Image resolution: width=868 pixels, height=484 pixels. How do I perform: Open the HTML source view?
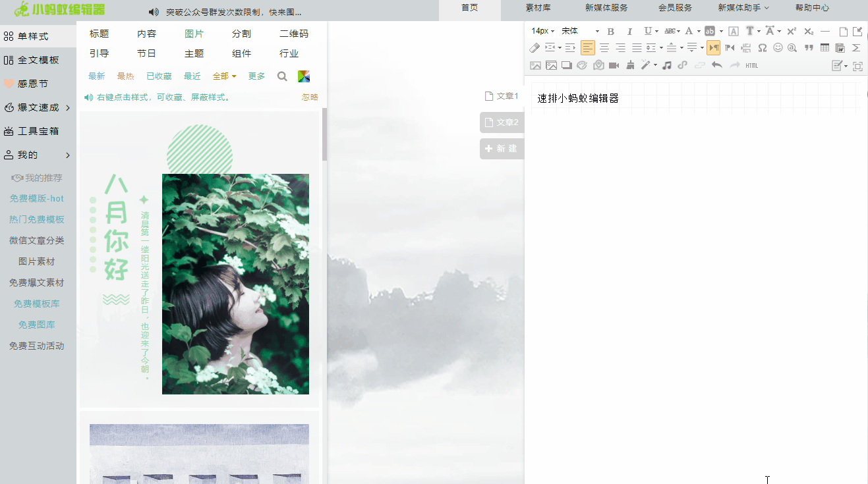pyautogui.click(x=751, y=65)
